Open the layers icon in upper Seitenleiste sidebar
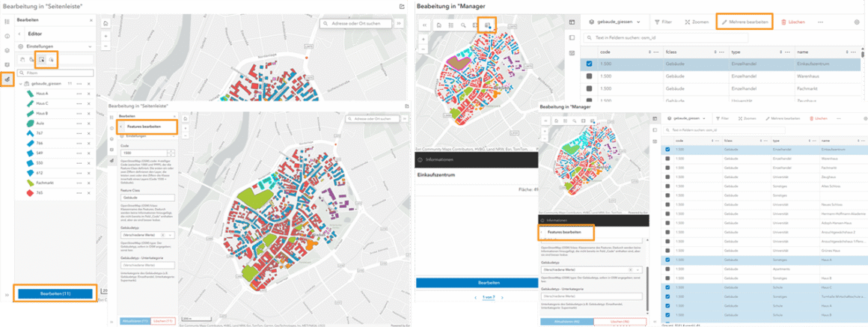This screenshot has width=868, height=327. pos(7,50)
